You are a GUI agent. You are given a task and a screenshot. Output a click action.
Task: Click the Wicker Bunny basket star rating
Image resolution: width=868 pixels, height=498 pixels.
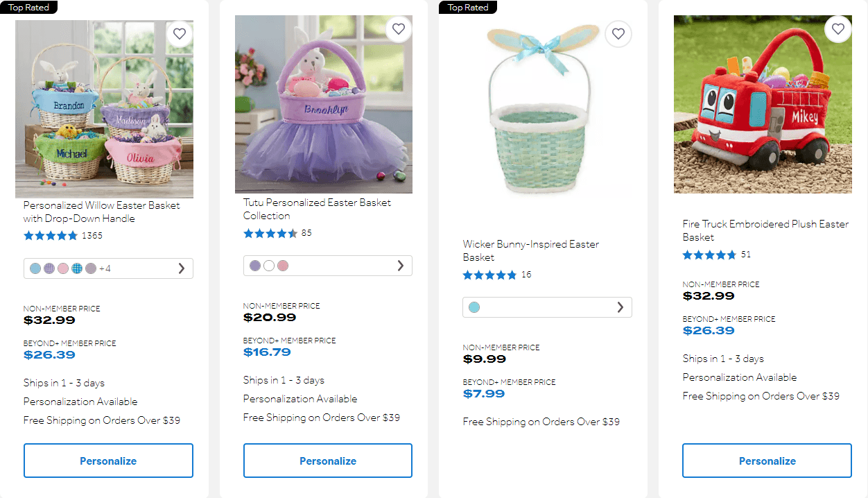point(489,275)
